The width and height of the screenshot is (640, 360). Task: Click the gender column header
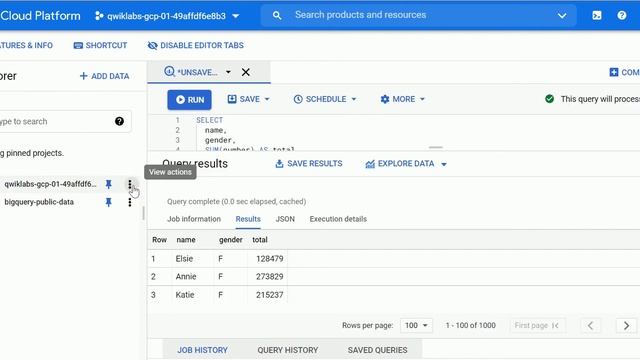coord(231,240)
